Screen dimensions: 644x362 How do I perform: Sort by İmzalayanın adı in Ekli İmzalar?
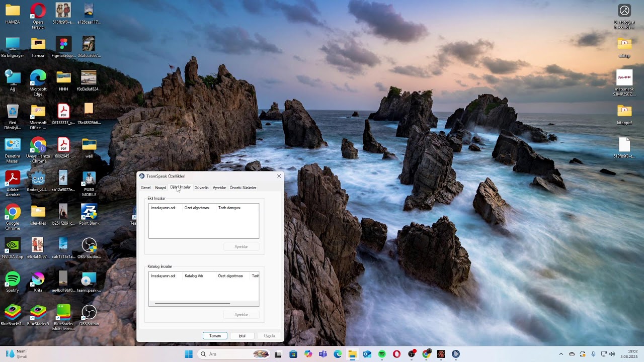(166, 208)
